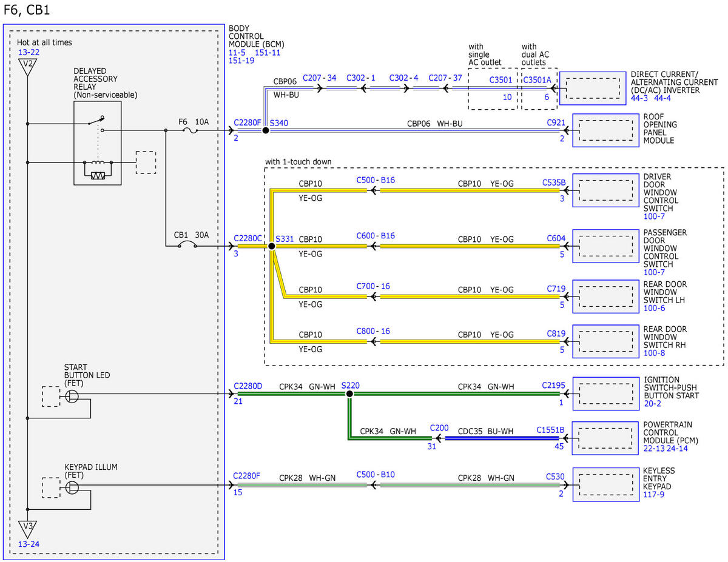Click connector label C2280D

tap(248, 386)
